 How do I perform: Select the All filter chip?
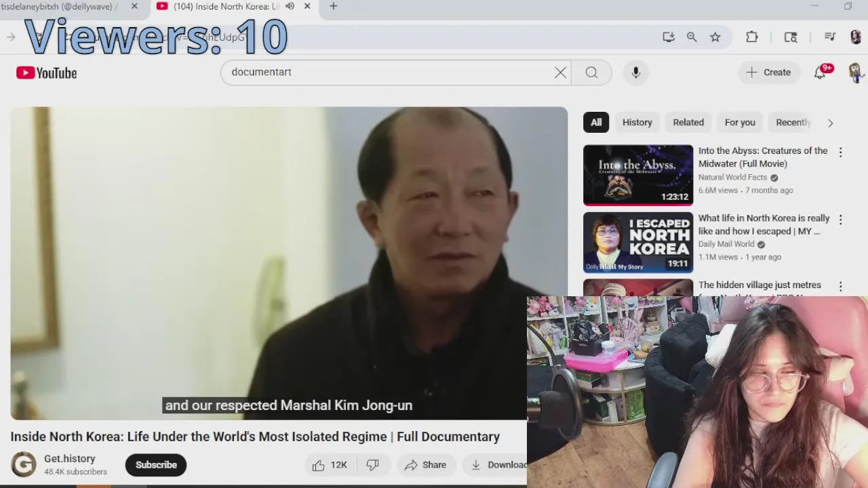click(596, 123)
